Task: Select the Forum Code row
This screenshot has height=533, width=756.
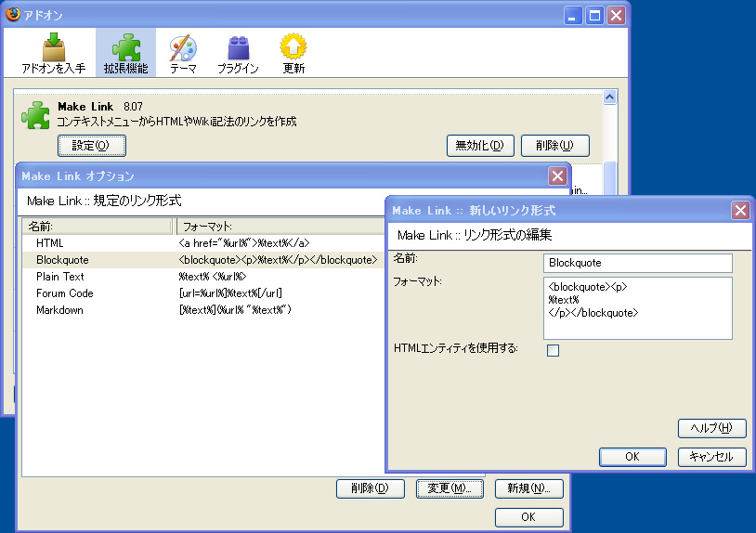Action: pos(203,293)
